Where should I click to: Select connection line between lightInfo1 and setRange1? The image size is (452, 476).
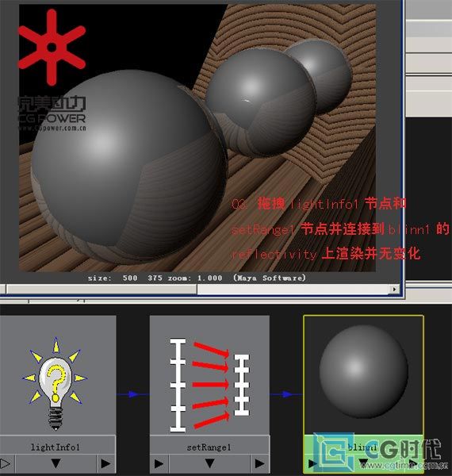coord(133,394)
